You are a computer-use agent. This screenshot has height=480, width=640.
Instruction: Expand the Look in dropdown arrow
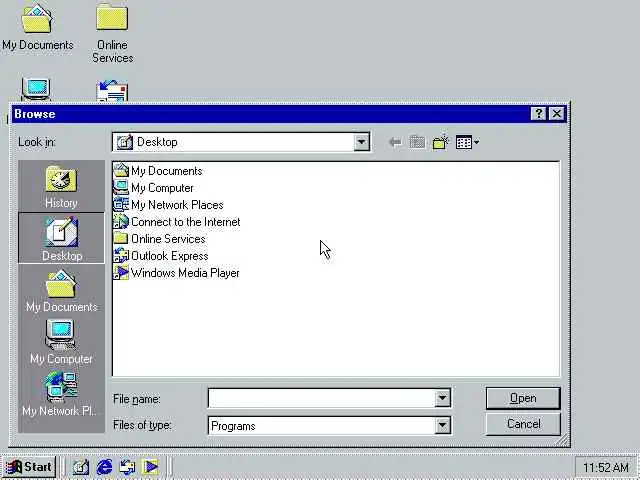coord(361,142)
